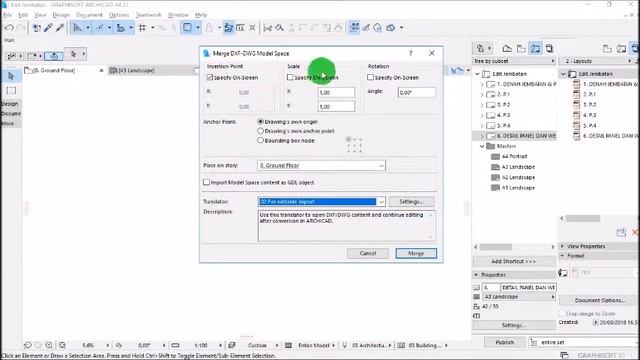Click the fit-in-window icon at bottom bar
The height and width of the screenshot is (360, 640).
click(62, 345)
